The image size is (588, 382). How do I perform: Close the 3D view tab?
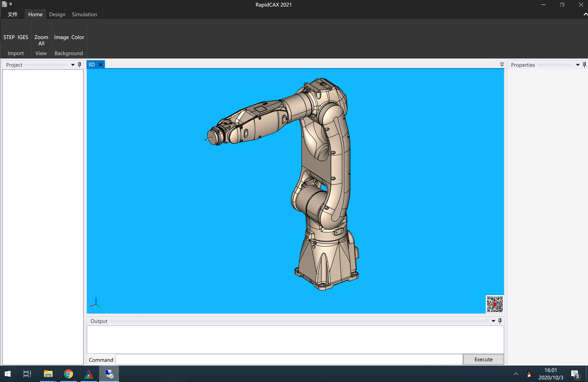[x=101, y=65]
